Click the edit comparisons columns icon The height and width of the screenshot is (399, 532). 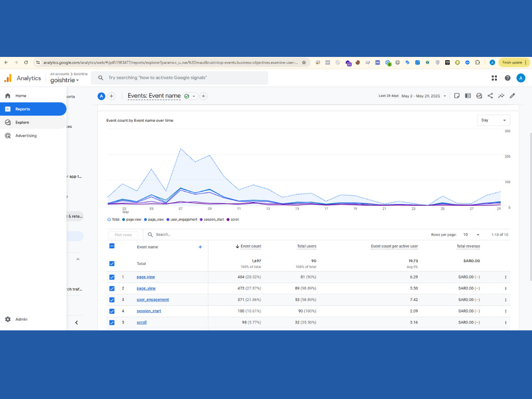(468, 96)
